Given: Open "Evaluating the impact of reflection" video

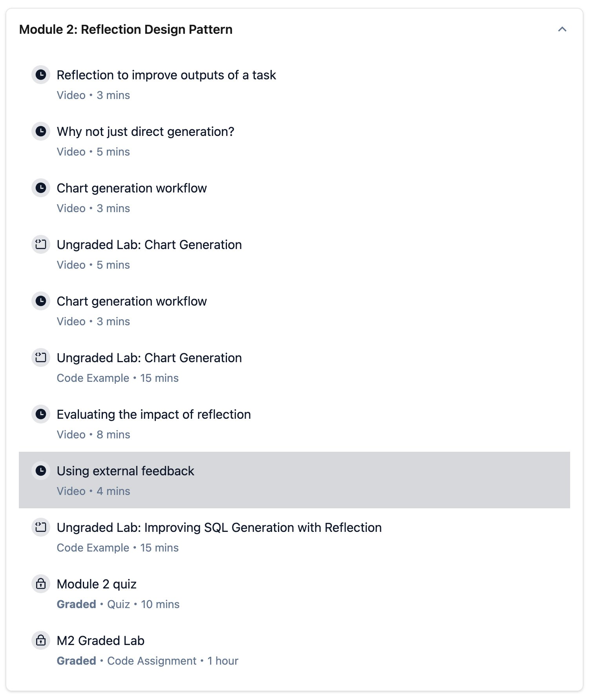Looking at the screenshot, I should tap(154, 414).
